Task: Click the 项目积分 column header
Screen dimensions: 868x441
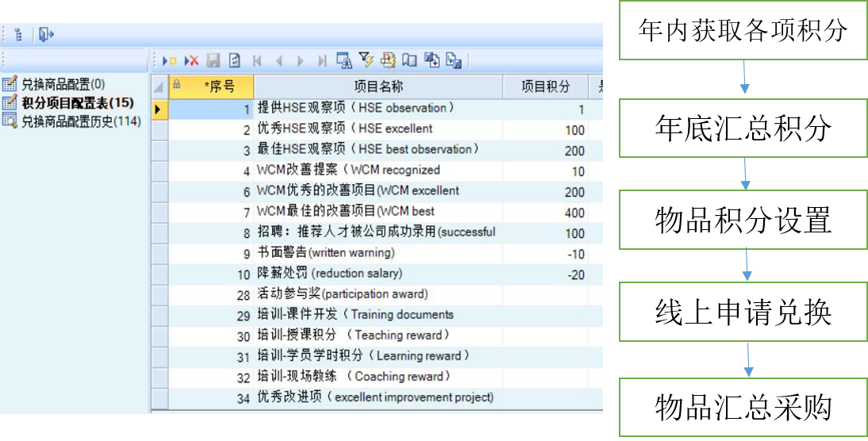Action: click(545, 86)
